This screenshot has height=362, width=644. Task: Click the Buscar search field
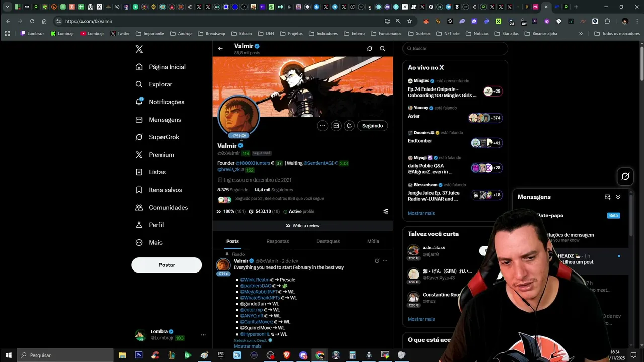[455, 49]
